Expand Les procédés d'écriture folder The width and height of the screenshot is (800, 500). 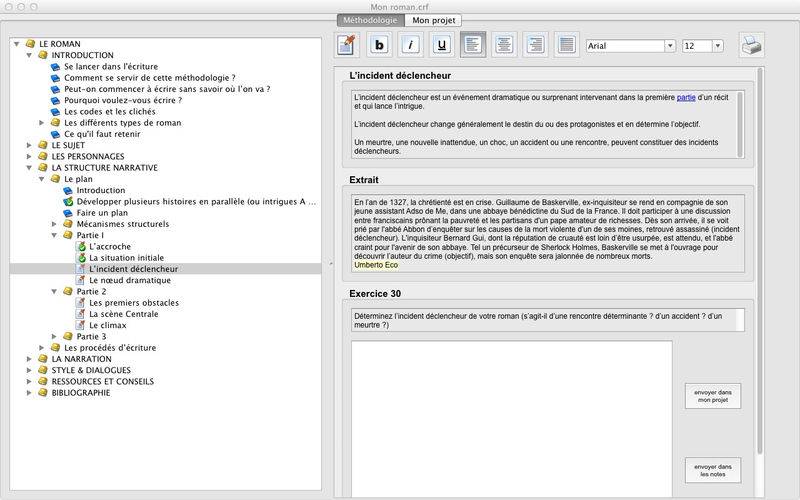pos(42,347)
